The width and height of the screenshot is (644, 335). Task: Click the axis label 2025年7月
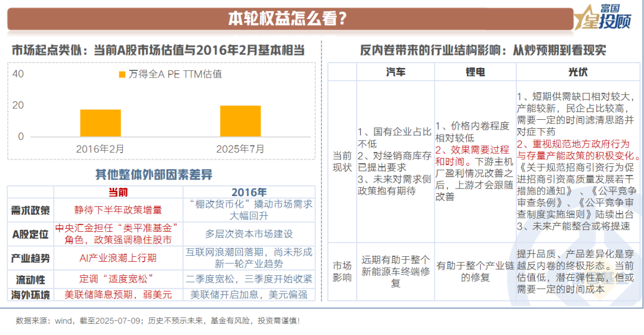[x=240, y=148]
